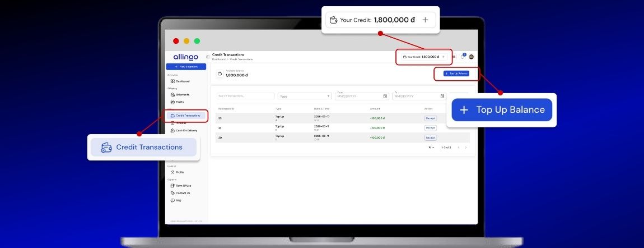The width and height of the screenshot is (644, 248).
Task: Click the small Top Up Balance button in the app
Action: [456, 74]
